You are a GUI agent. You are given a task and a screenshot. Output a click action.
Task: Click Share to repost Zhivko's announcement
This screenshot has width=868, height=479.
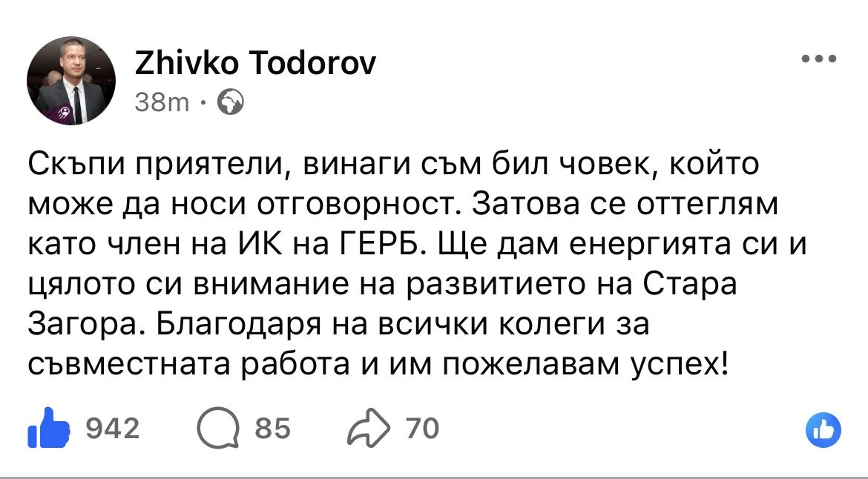369,428
